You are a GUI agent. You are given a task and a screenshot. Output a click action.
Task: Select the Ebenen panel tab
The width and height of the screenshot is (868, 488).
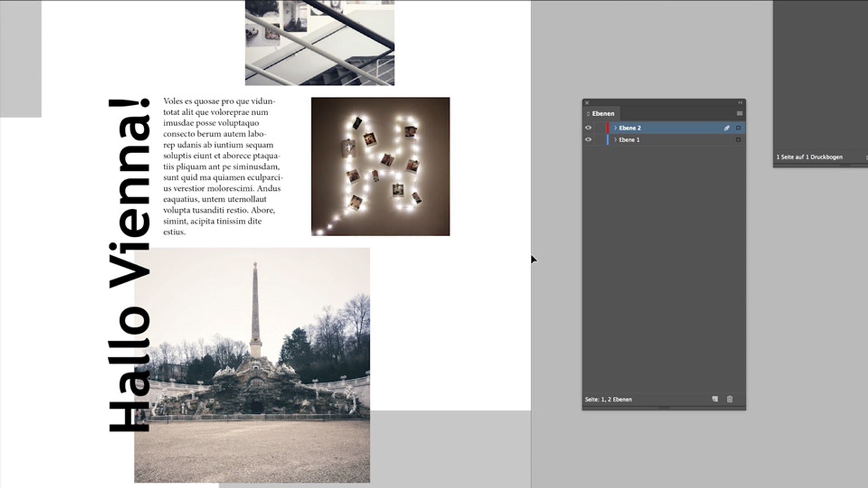point(603,114)
